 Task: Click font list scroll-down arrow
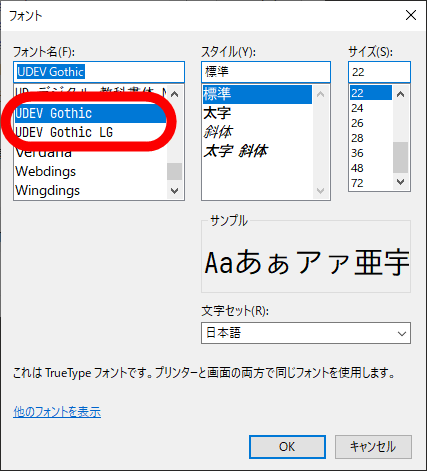pos(174,190)
